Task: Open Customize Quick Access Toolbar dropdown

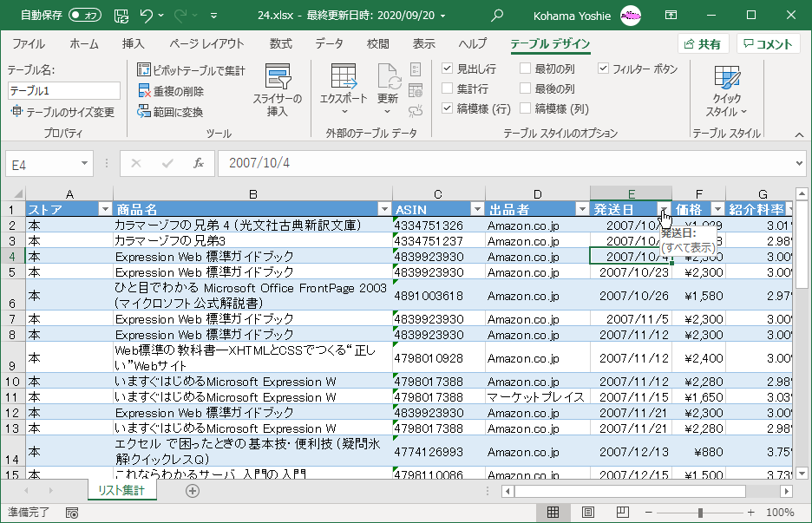Action: [x=213, y=16]
